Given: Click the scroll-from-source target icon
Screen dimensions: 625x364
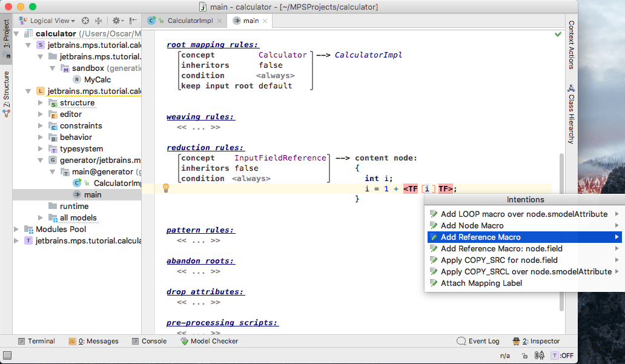Looking at the screenshot, I should coord(85,21).
